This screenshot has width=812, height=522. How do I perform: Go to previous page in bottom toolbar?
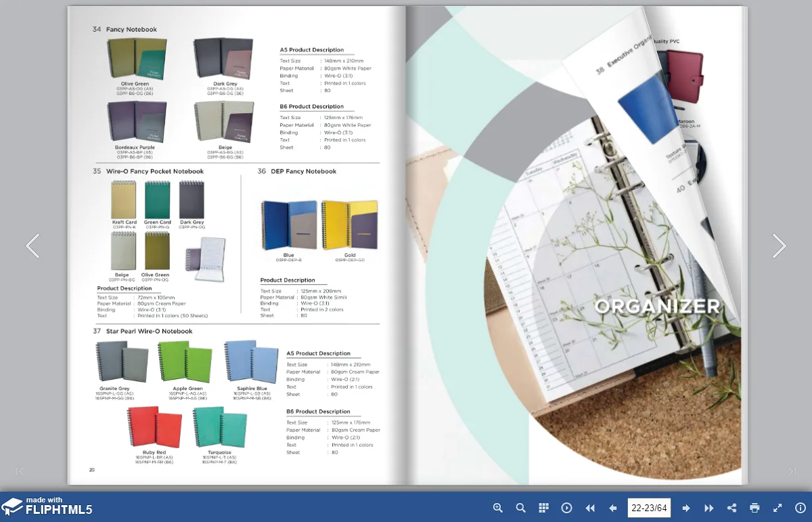613,508
